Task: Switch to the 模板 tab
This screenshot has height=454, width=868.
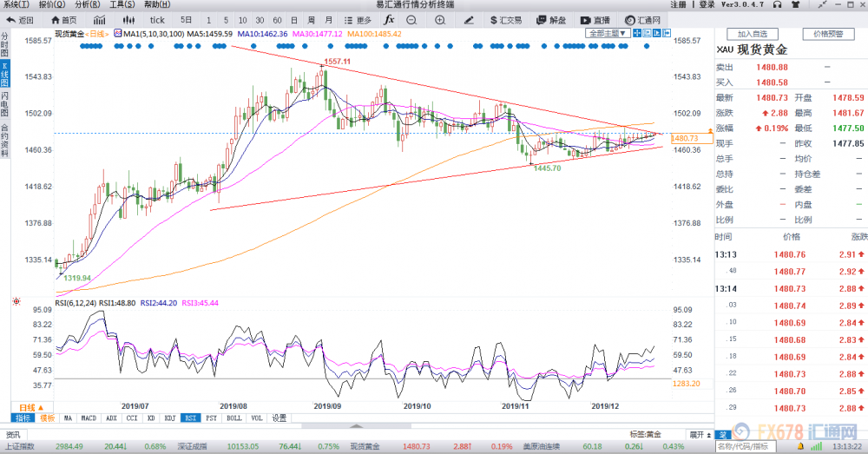Action: (x=47, y=418)
